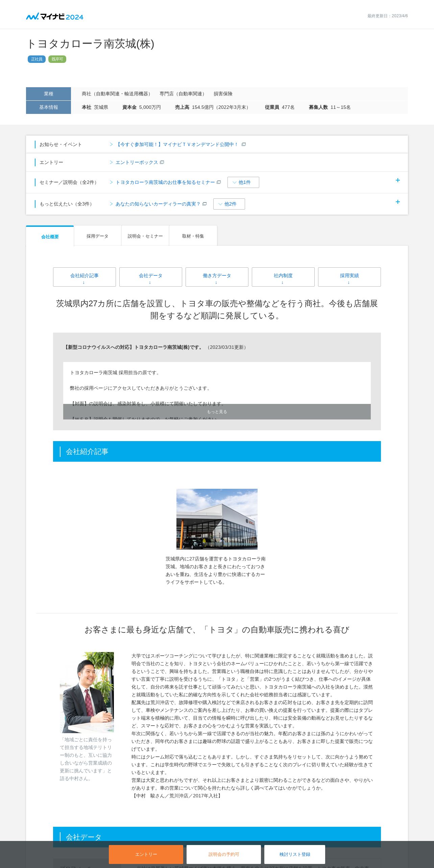Switch to the 採用データ tab
This screenshot has width=434, height=868.
[x=97, y=236]
